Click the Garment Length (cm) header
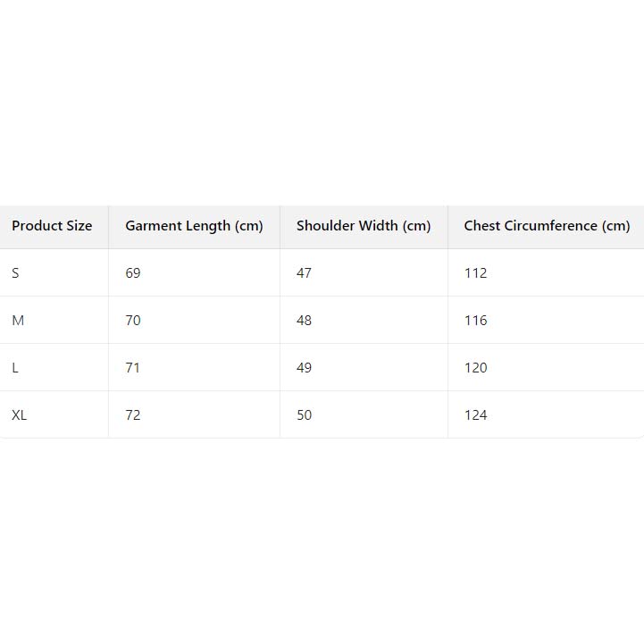This screenshot has width=644, height=644. [194, 226]
